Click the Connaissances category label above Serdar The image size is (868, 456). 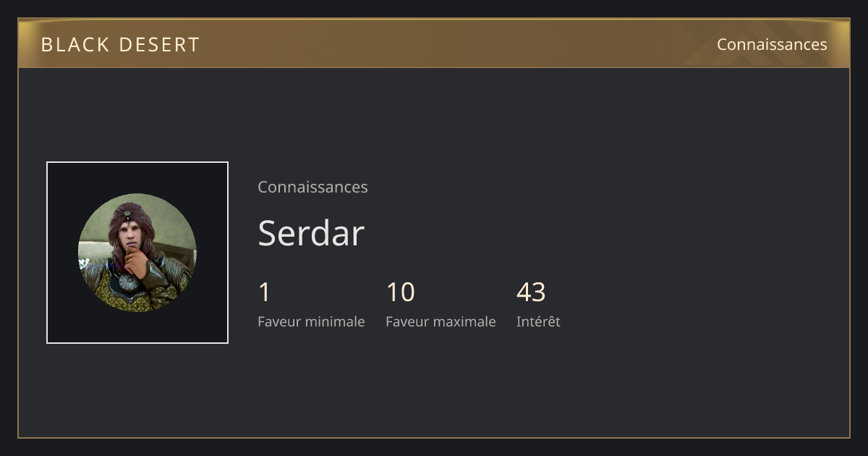coord(312,187)
